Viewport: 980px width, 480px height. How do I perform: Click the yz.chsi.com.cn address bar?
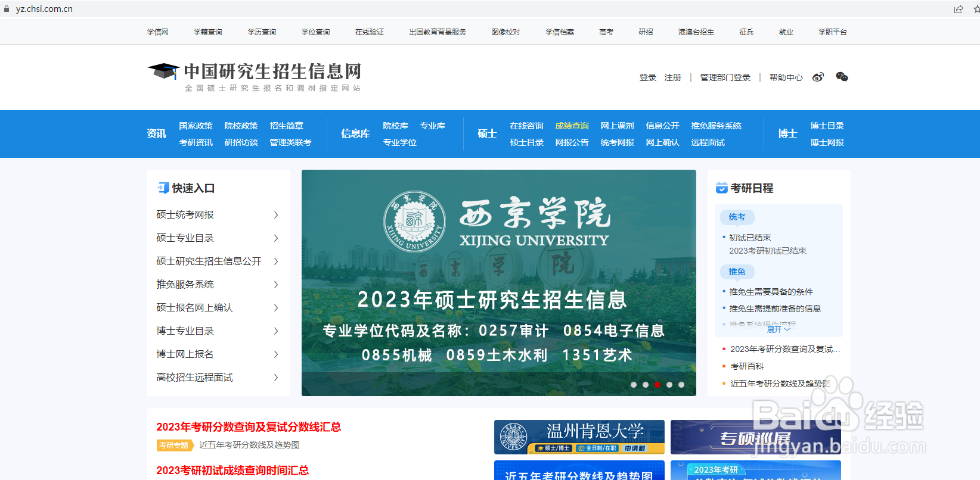click(x=44, y=9)
